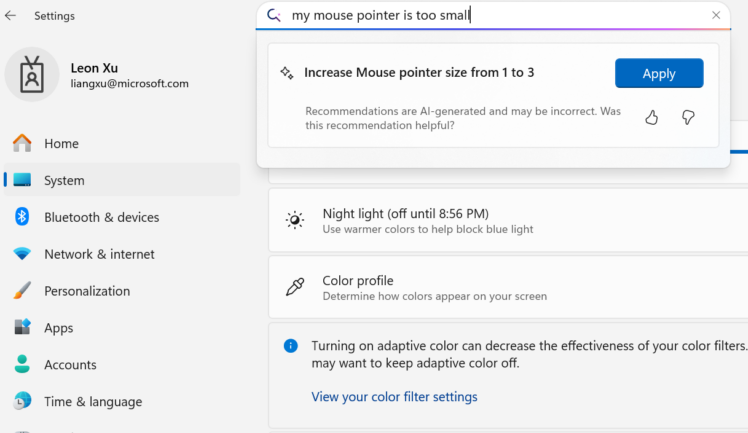Clear the search box with X
This screenshot has height=433, width=748.
pyautogui.click(x=716, y=15)
